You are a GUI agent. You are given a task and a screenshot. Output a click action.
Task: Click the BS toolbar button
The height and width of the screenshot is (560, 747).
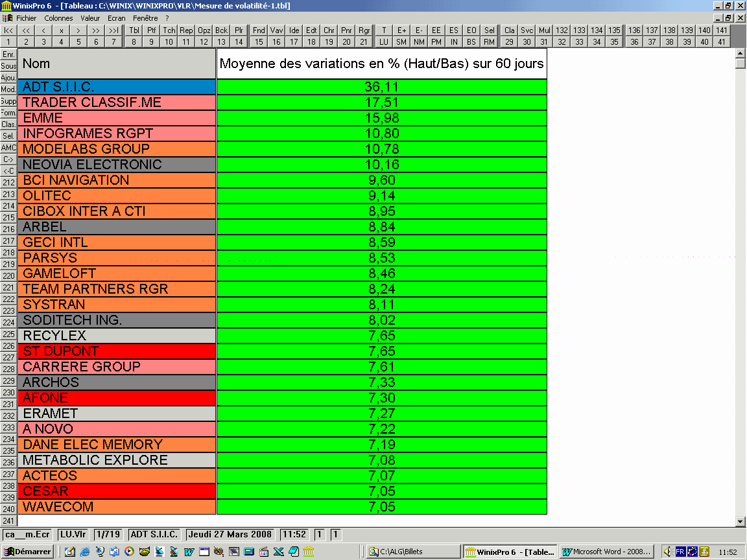[471, 42]
